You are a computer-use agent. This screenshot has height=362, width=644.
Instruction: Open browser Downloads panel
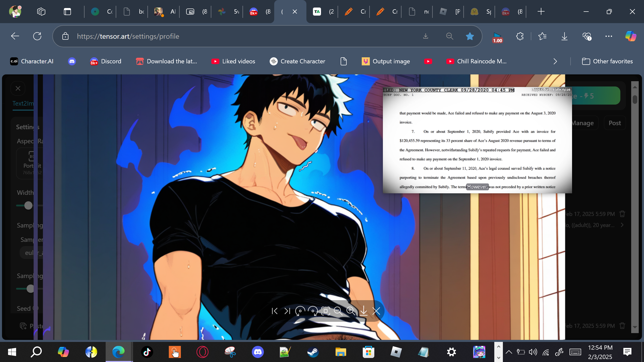[565, 36]
